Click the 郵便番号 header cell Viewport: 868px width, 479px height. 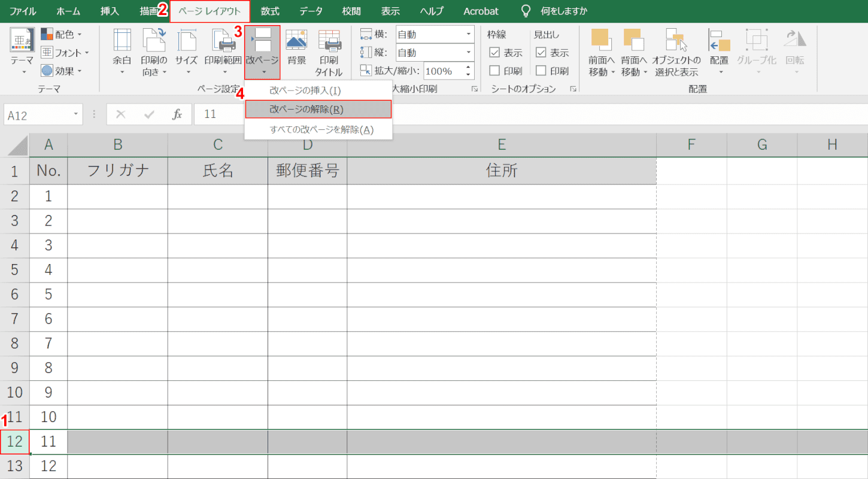[308, 171]
